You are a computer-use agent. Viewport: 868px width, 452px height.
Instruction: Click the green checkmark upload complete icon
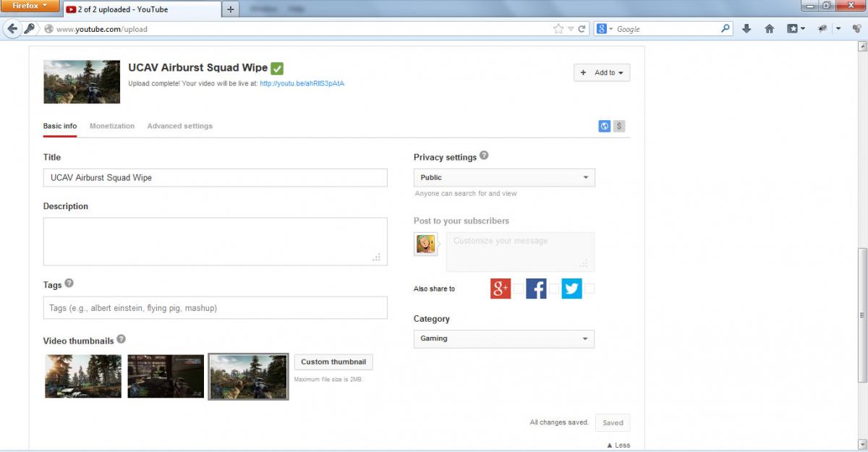[277, 68]
